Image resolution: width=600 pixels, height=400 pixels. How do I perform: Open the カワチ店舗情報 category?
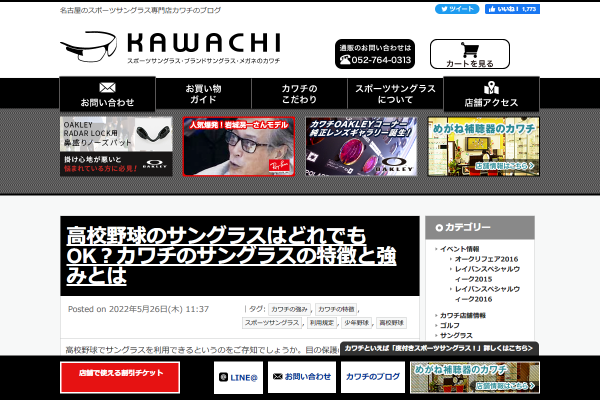coord(463,315)
